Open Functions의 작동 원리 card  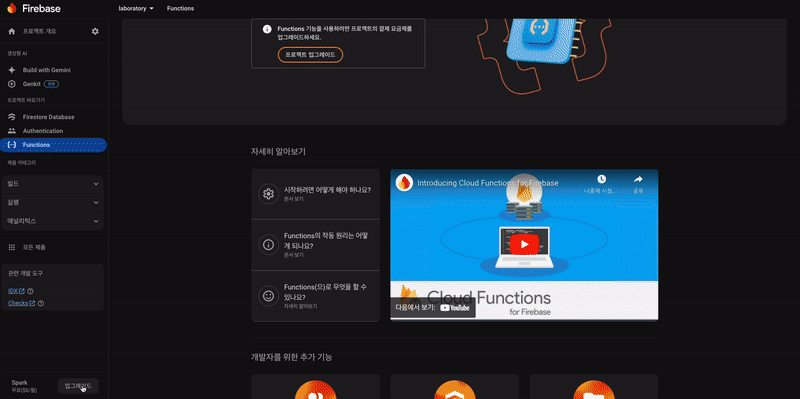tap(315, 245)
